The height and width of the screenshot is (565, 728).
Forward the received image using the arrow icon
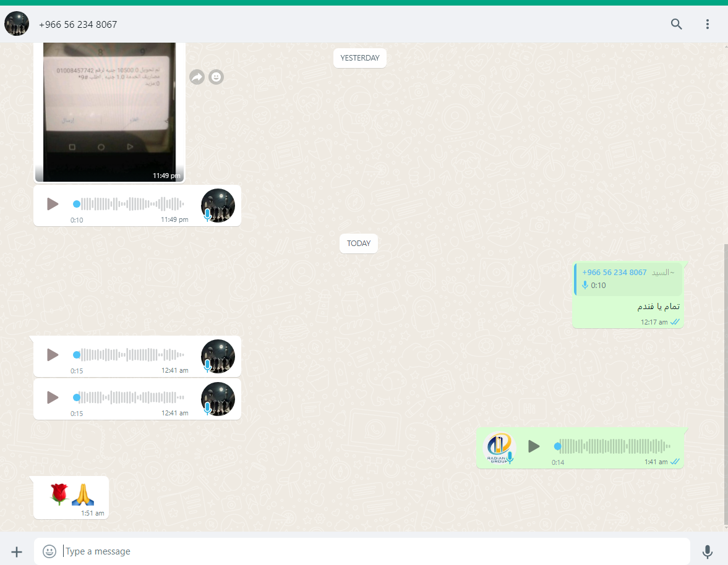(x=197, y=77)
